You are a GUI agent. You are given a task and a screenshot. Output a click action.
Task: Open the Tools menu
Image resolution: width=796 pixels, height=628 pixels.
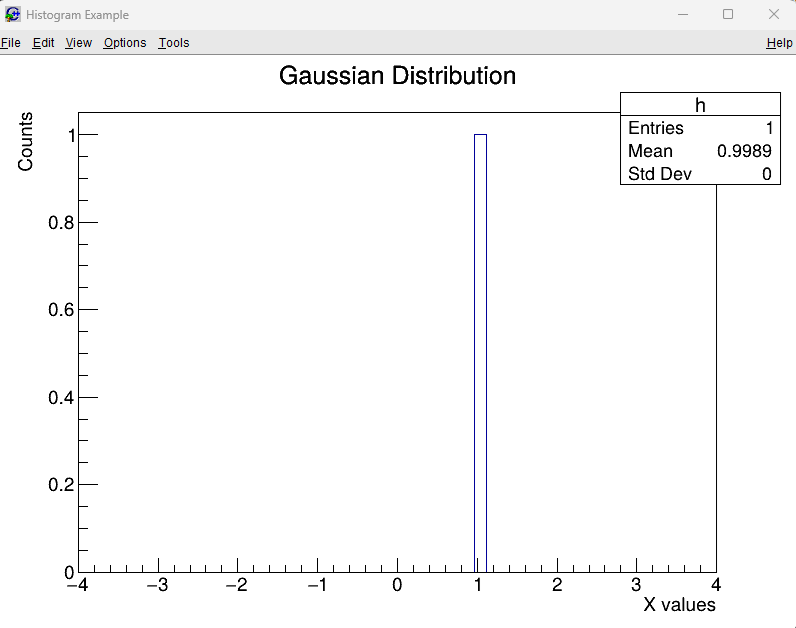tap(173, 43)
